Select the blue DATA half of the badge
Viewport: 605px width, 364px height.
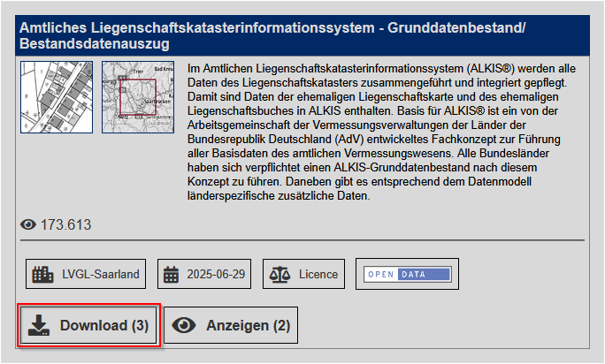coord(425,274)
